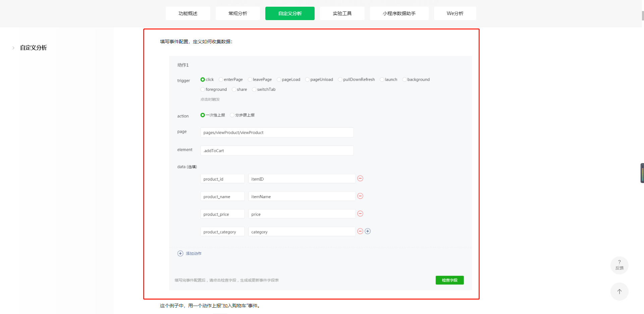This screenshot has width=644, height=314.
Task: Remove the product_id data row
Action: 360,178
